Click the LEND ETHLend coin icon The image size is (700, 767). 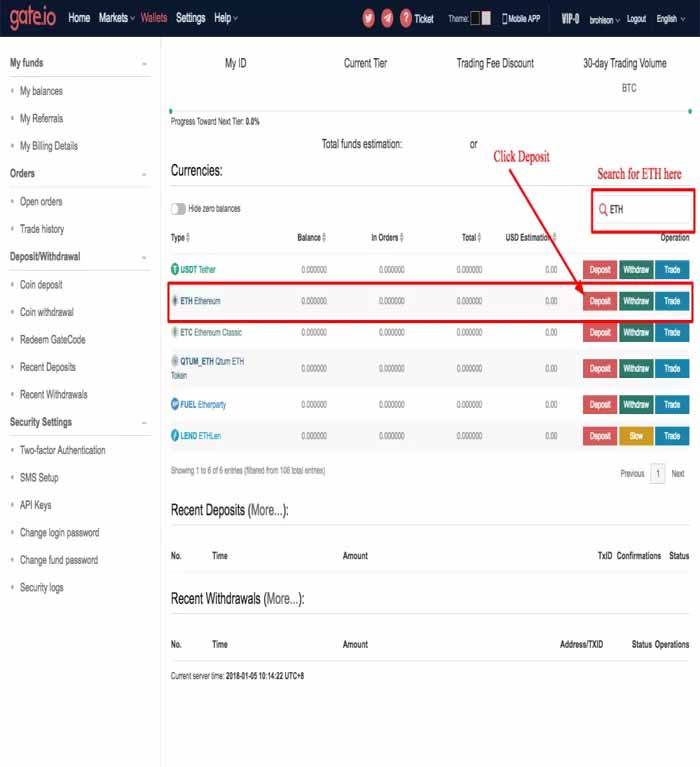(x=175, y=435)
